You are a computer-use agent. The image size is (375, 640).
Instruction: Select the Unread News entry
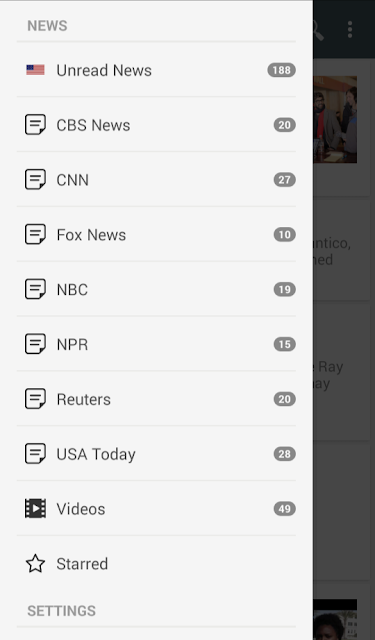point(156,70)
